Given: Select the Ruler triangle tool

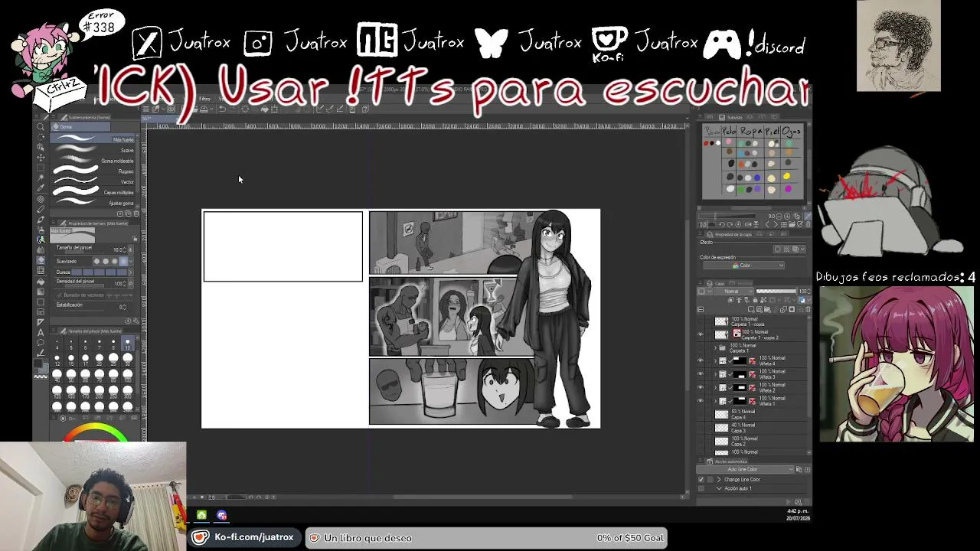Looking at the screenshot, I should 41,322.
